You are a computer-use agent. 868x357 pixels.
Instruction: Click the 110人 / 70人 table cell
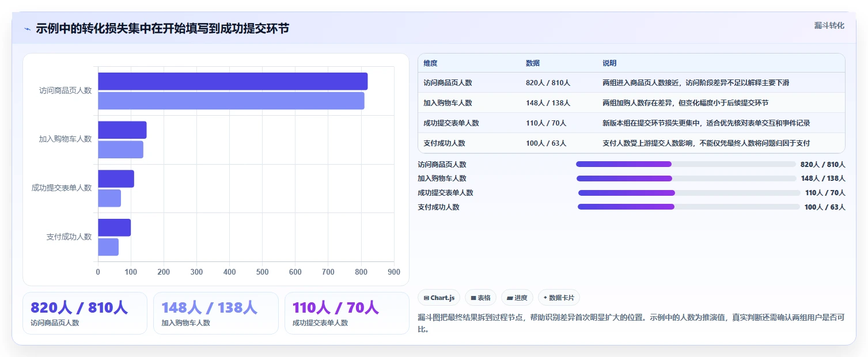tap(546, 123)
